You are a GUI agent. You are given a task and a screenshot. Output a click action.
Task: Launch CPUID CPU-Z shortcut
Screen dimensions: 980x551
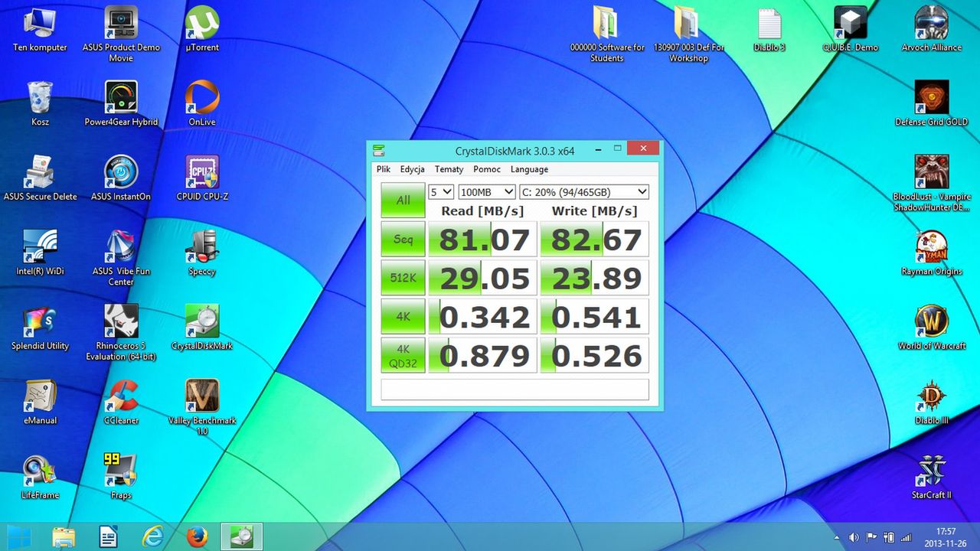pyautogui.click(x=202, y=179)
